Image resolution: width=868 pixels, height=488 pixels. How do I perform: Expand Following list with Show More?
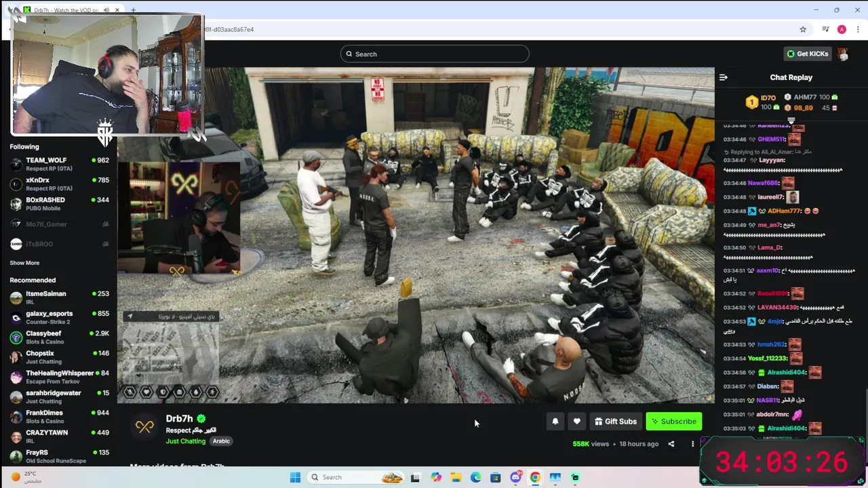(x=24, y=263)
